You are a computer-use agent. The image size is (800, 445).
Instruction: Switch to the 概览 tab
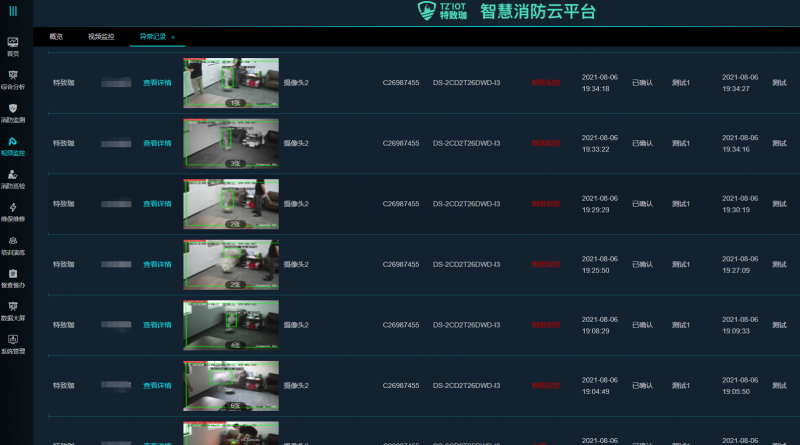[x=56, y=37]
